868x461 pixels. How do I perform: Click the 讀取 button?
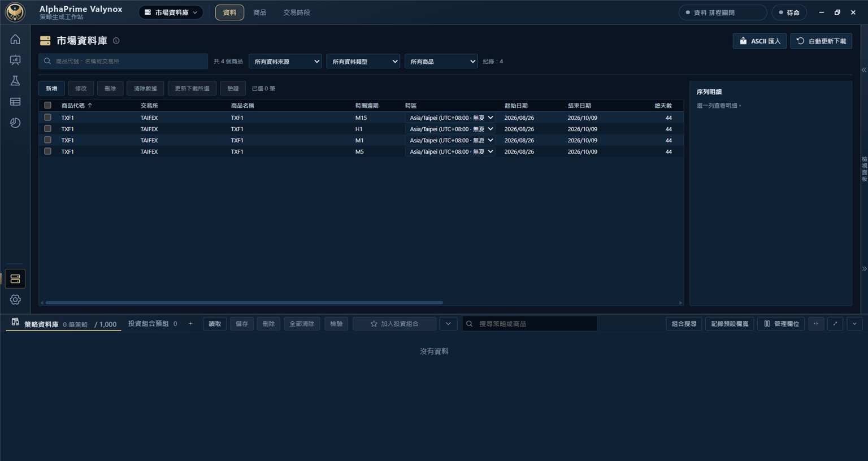215,324
